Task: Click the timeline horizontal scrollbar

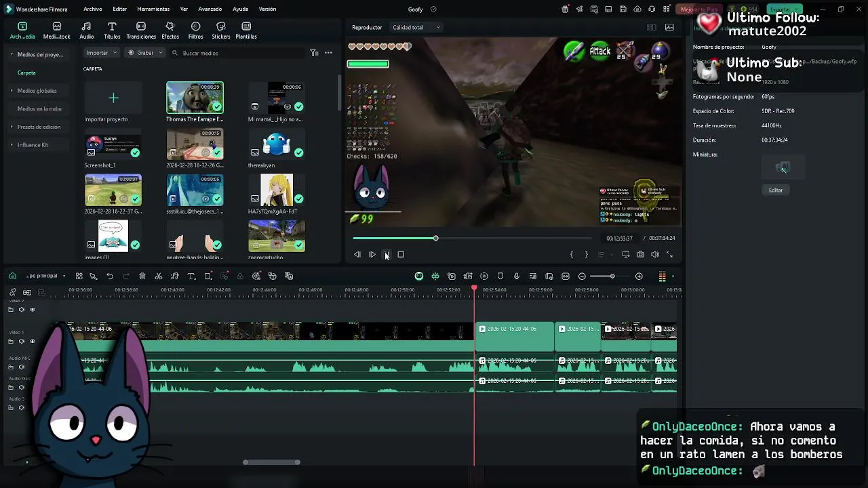Action: click(x=271, y=462)
